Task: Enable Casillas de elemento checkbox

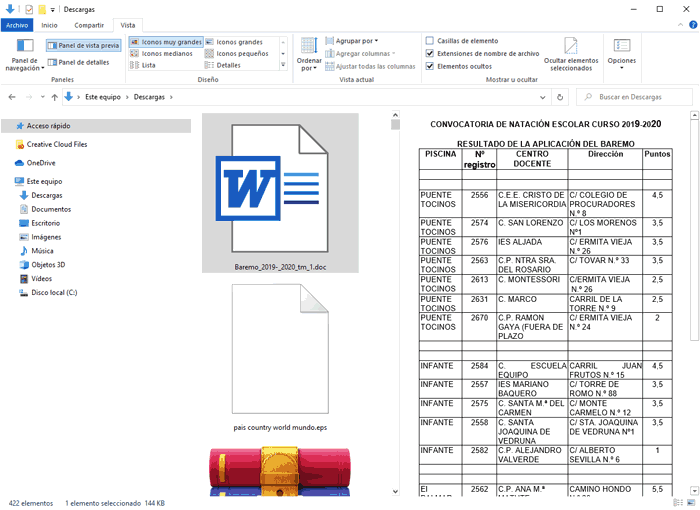Action: tap(429, 41)
